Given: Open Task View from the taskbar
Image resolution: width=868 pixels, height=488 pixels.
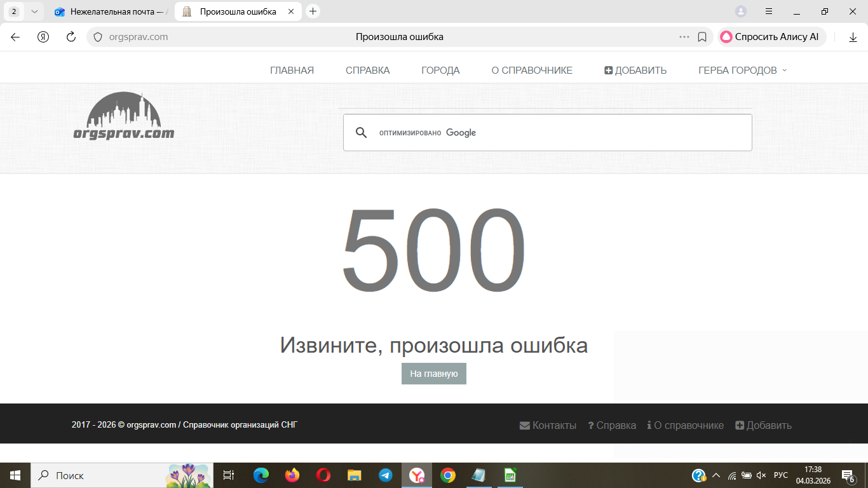Looking at the screenshot, I should tap(229, 475).
